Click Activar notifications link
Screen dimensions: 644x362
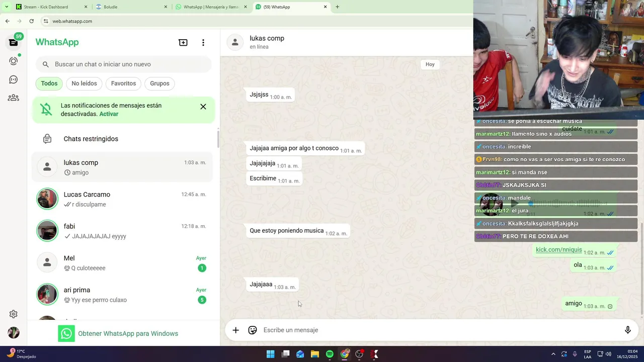(109, 114)
